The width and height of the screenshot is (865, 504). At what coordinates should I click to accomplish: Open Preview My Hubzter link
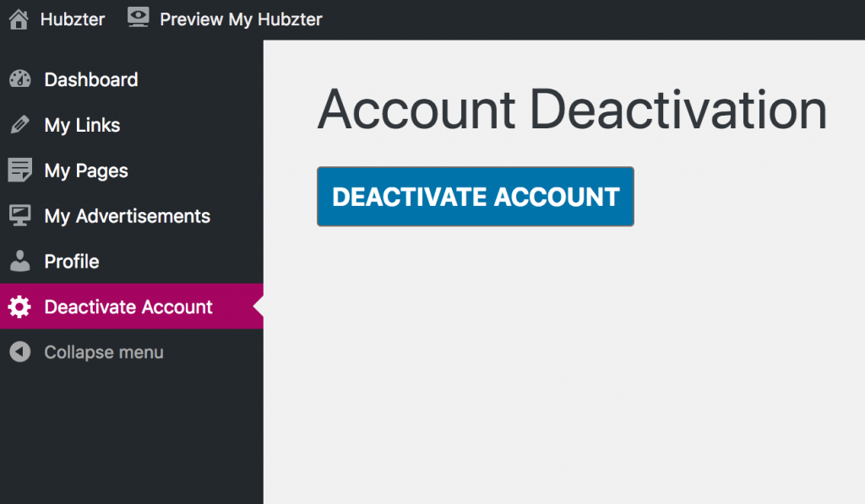pos(241,20)
